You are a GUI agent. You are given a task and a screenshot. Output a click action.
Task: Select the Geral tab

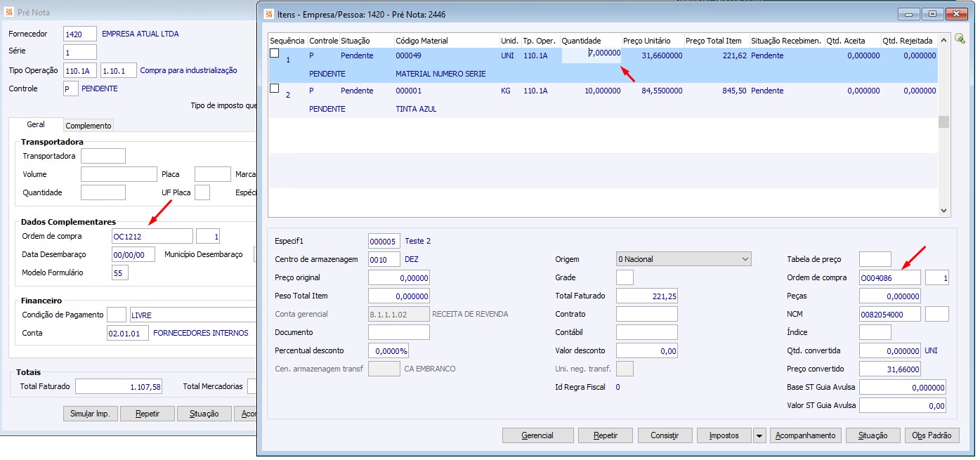(36, 124)
